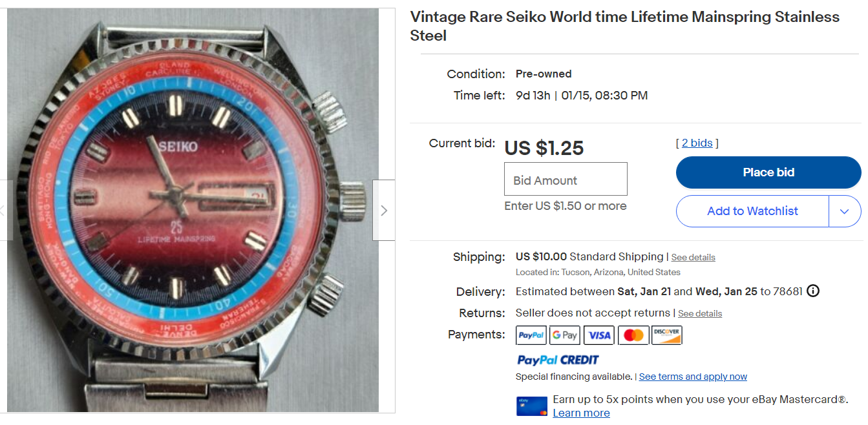View shipping See details link
The image size is (868, 425).
click(x=693, y=258)
